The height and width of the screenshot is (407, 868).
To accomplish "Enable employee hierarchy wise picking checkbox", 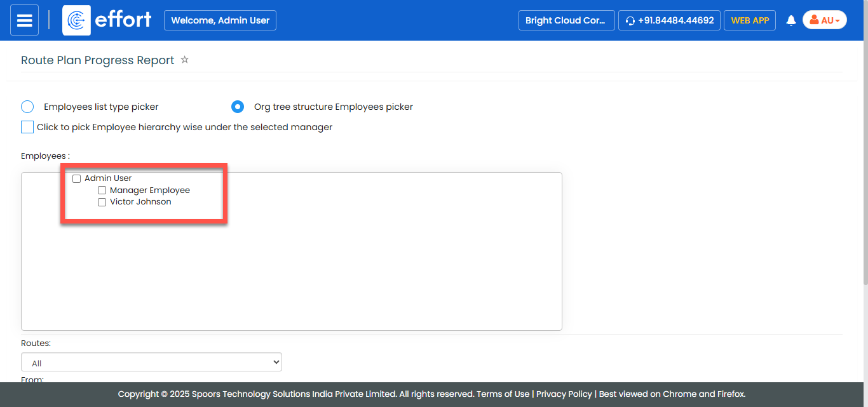I will (x=27, y=127).
